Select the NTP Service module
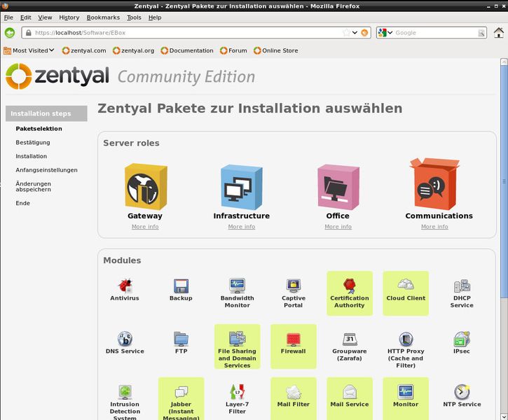Image resolution: width=508 pixels, height=420 pixels. pos(462,396)
